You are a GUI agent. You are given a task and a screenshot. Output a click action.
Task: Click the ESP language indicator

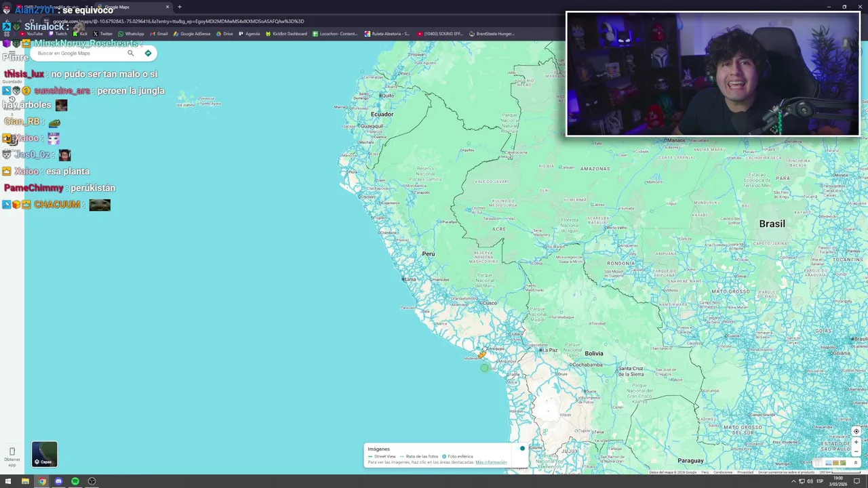click(x=820, y=481)
